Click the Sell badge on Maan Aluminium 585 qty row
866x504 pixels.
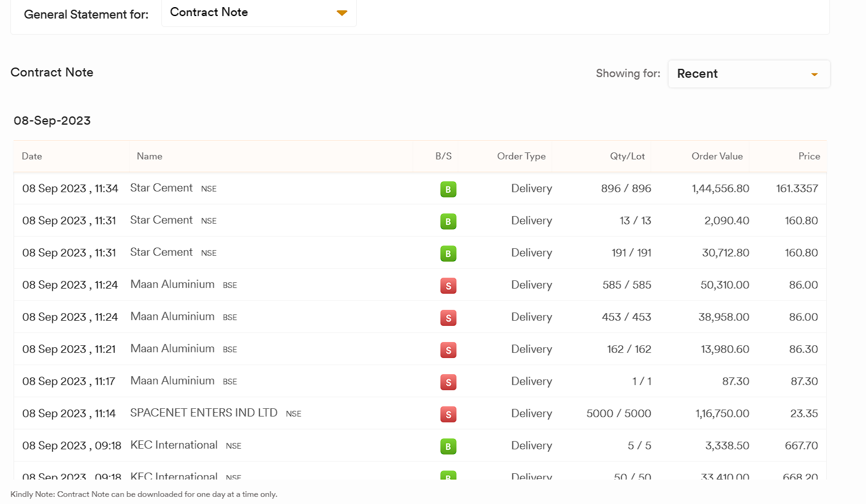tap(448, 285)
